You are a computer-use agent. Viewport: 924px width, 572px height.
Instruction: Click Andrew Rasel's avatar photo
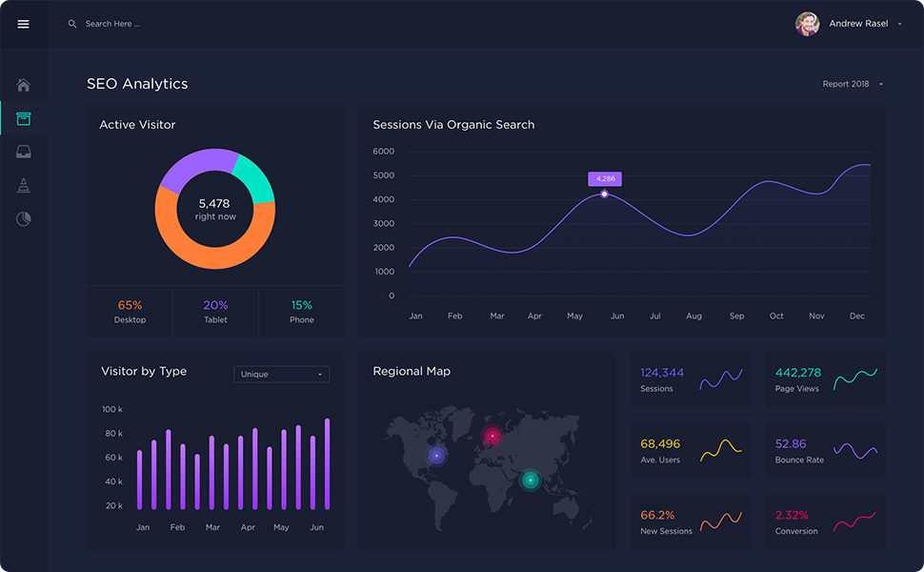point(807,24)
